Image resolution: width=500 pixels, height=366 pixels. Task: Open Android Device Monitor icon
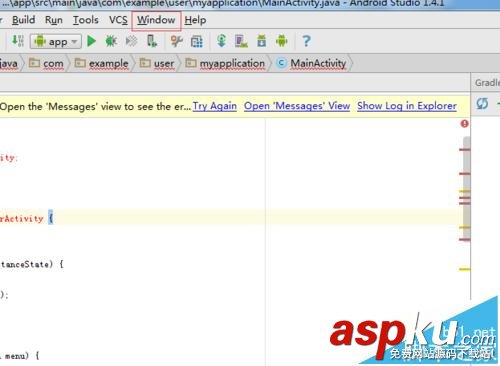(282, 41)
